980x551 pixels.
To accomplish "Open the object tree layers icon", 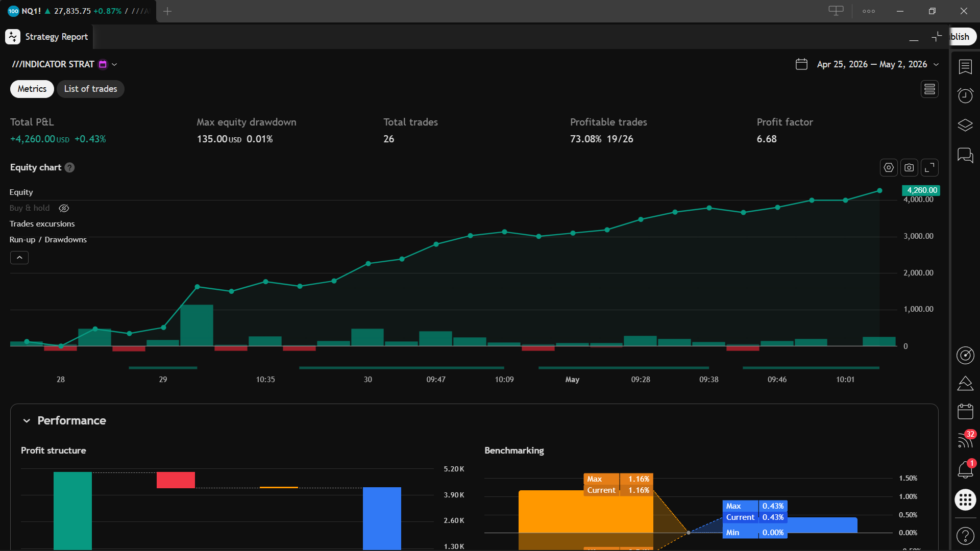I will pyautogui.click(x=965, y=125).
